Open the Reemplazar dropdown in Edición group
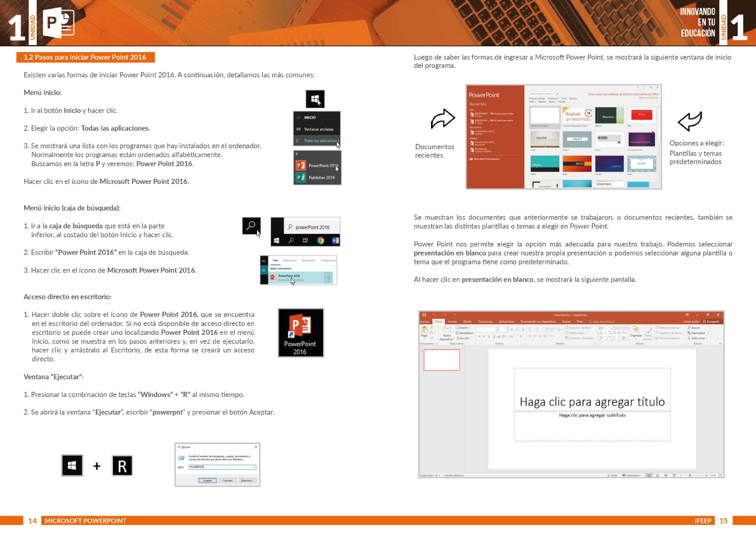This screenshot has height=534, width=756. (698, 333)
